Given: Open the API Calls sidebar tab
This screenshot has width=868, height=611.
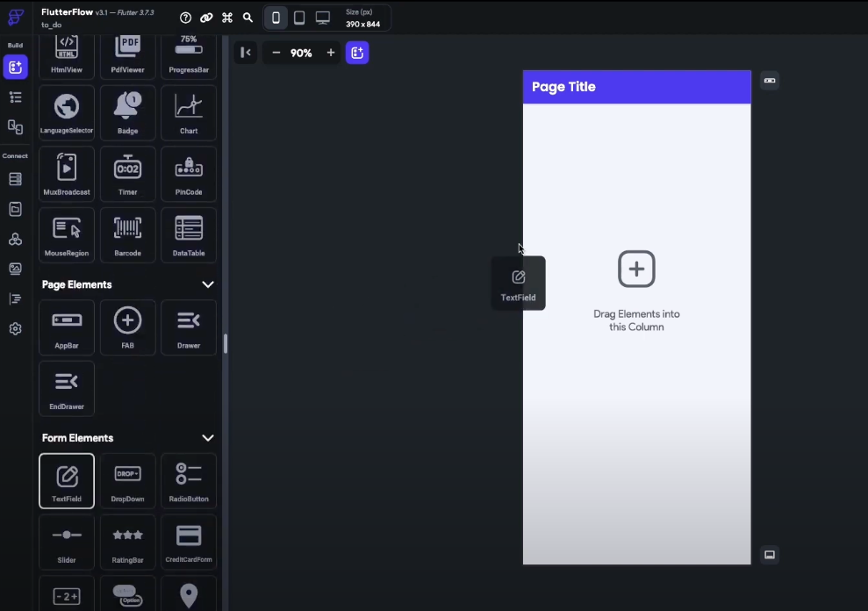Looking at the screenshot, I should [x=16, y=239].
